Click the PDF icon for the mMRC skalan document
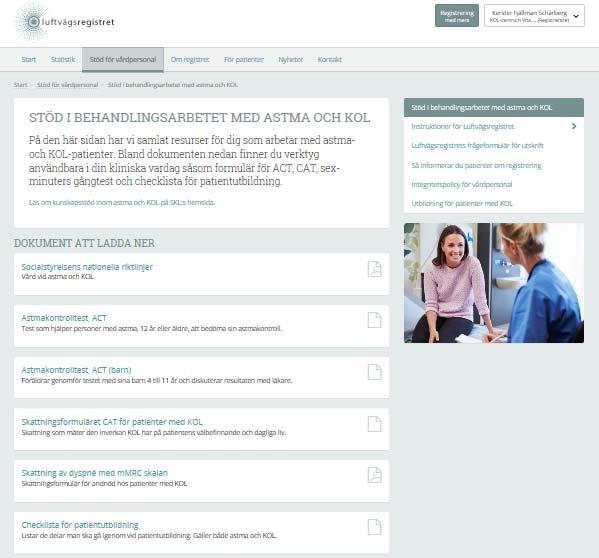Viewport: 599px width, 558px height. tap(374, 475)
